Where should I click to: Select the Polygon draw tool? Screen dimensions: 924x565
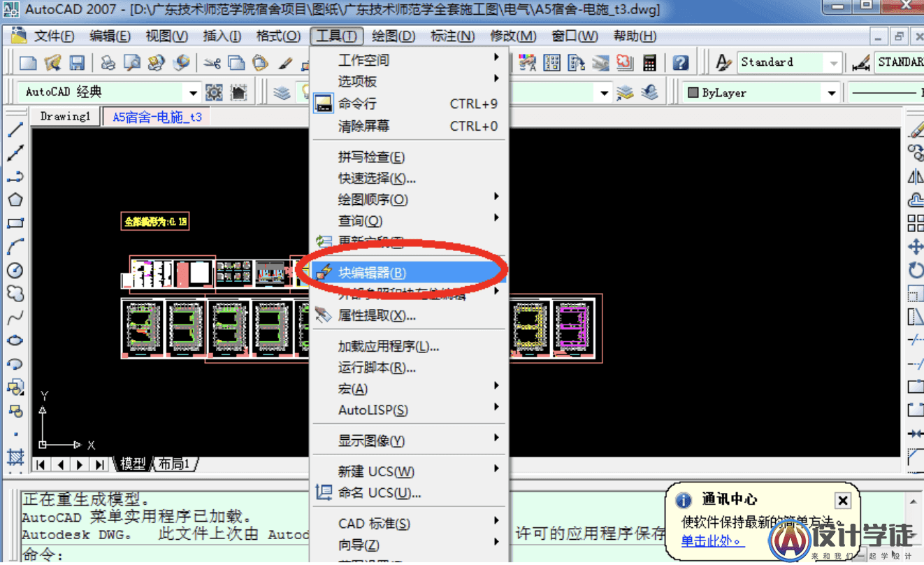15,200
